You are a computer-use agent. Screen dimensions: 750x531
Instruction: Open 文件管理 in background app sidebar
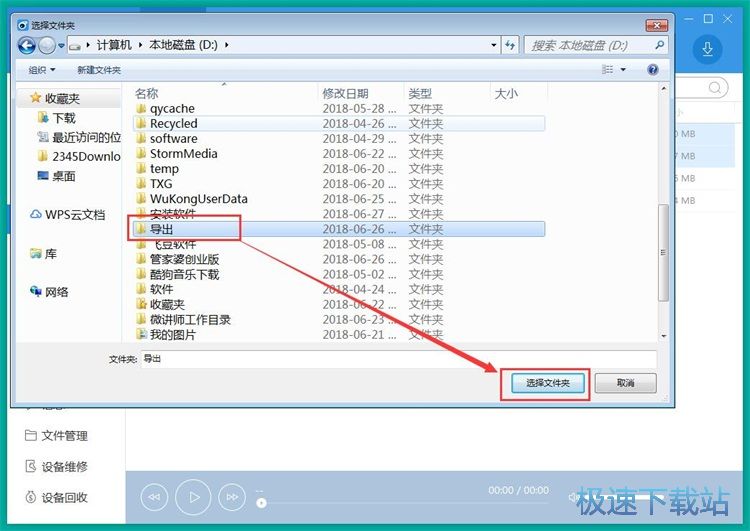[56, 436]
